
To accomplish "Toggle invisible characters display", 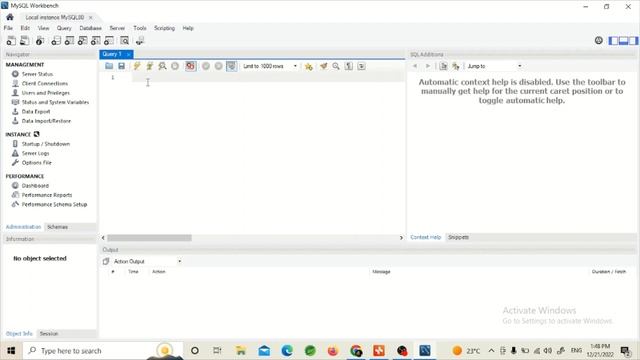I will 349,66.
